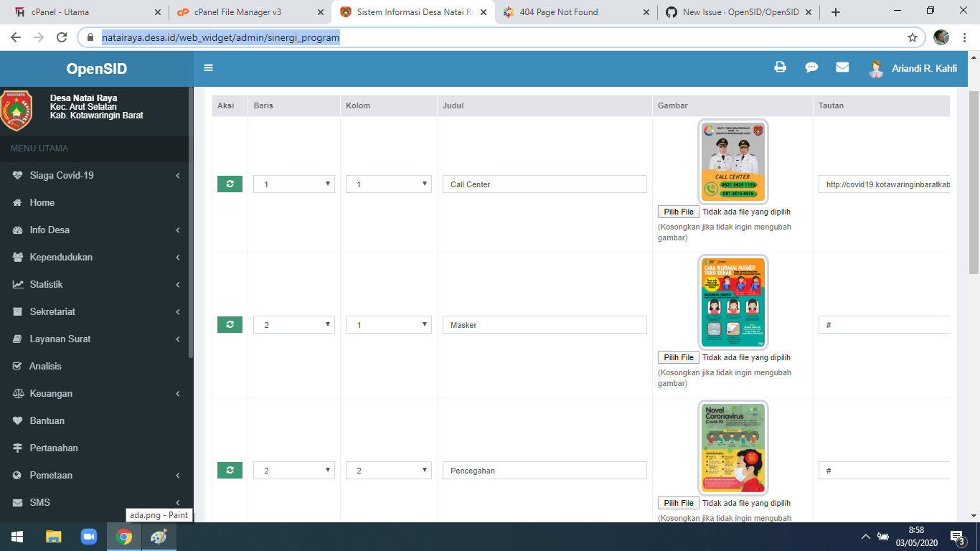Image resolution: width=980 pixels, height=551 pixels.
Task: Open the Kolom dropdown for Pencegahan row
Action: pyautogui.click(x=388, y=470)
